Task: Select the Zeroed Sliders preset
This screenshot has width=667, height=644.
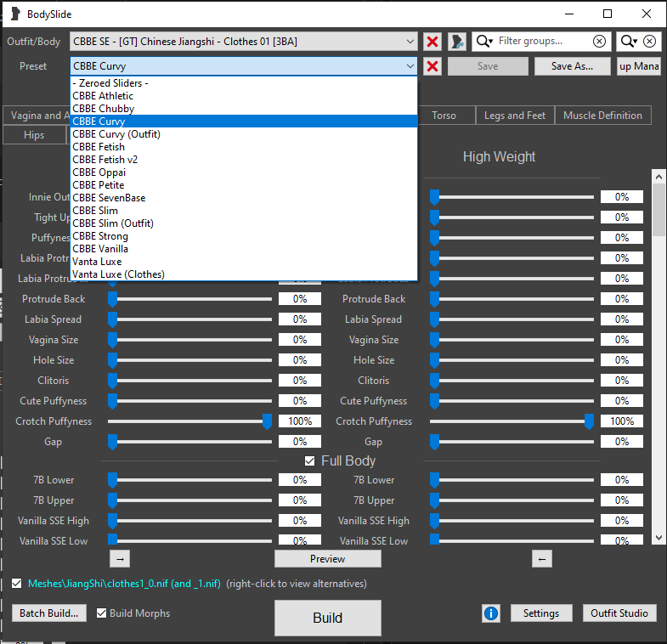Action: coord(244,83)
